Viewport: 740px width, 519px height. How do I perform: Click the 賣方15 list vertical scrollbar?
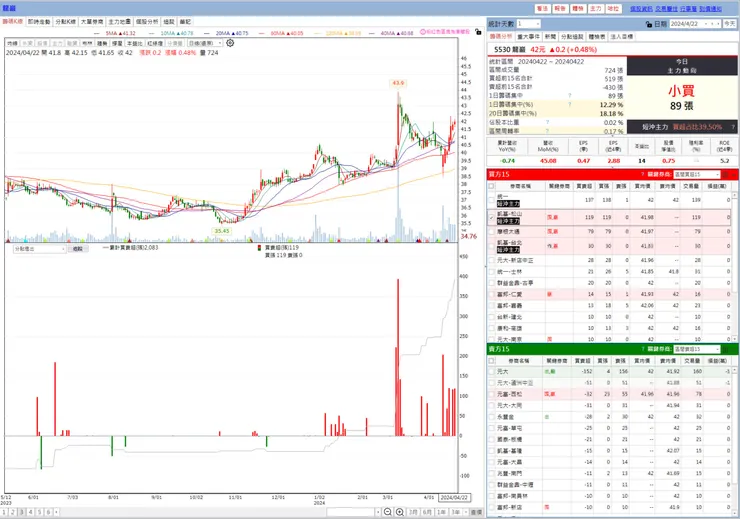point(734,441)
